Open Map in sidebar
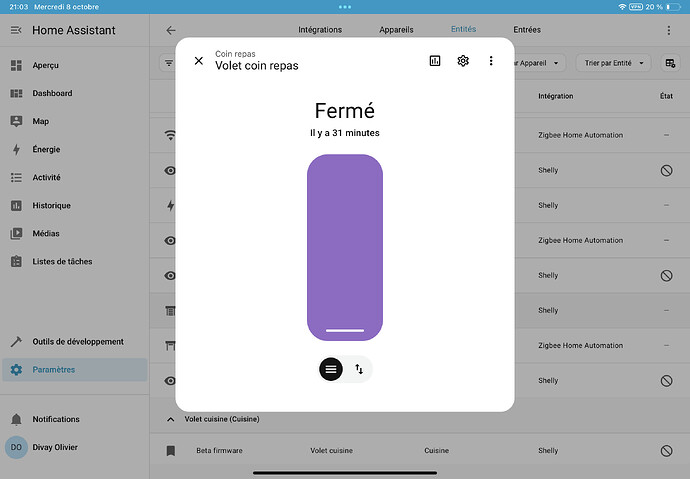 [x=75, y=121]
